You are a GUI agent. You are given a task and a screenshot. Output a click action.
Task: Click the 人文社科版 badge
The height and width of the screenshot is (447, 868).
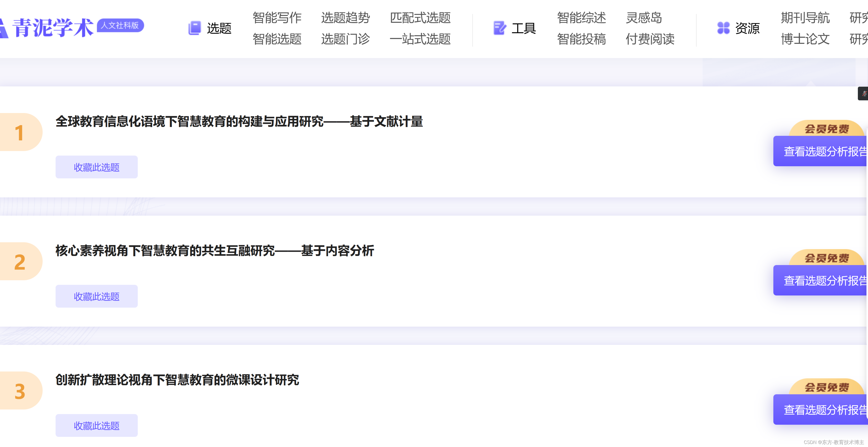[120, 25]
